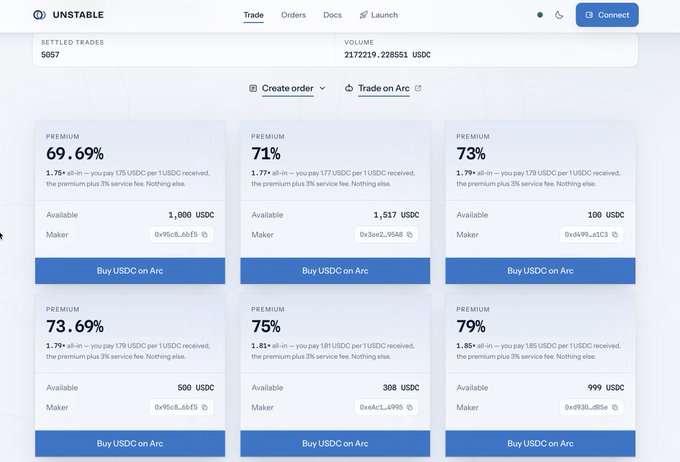Toggle dark mode moon icon
The image size is (680, 462).
pos(559,15)
